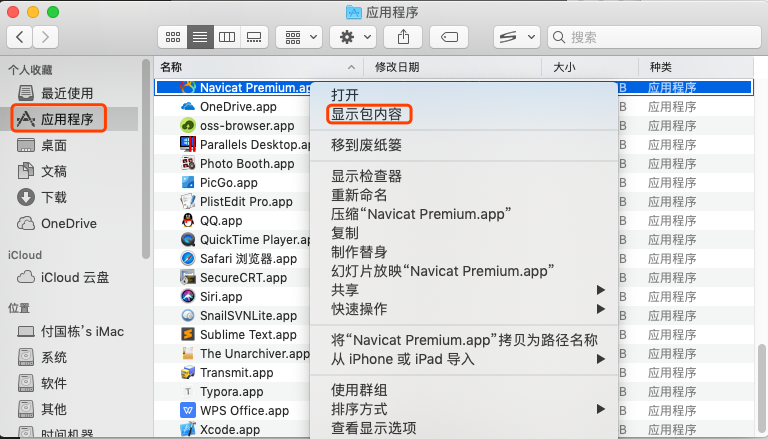Click the OneDrive.app cloud icon

[188, 106]
